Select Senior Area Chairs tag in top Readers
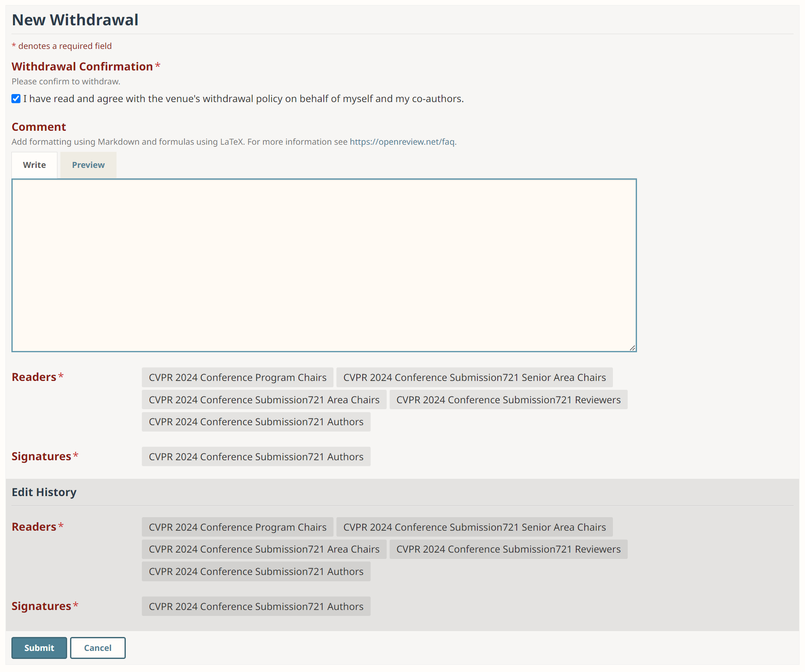 474,378
